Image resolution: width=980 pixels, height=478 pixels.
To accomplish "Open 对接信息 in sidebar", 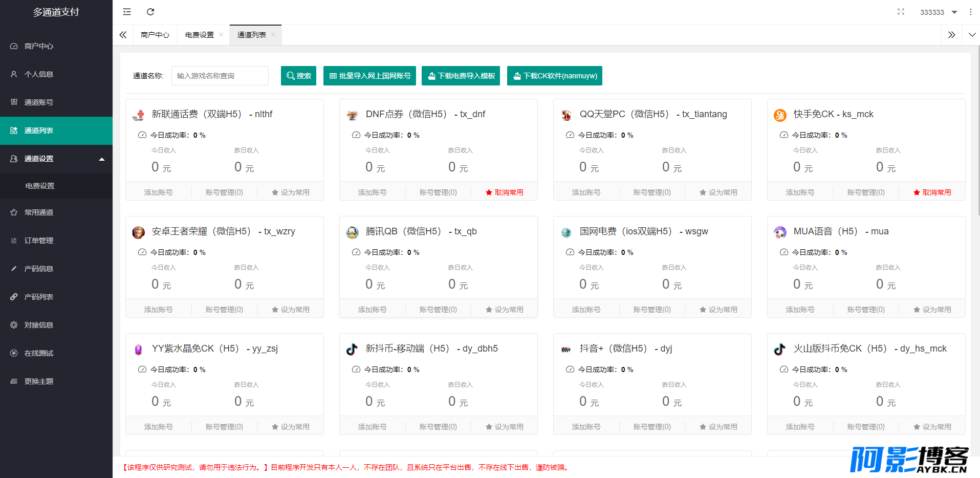I will point(56,325).
